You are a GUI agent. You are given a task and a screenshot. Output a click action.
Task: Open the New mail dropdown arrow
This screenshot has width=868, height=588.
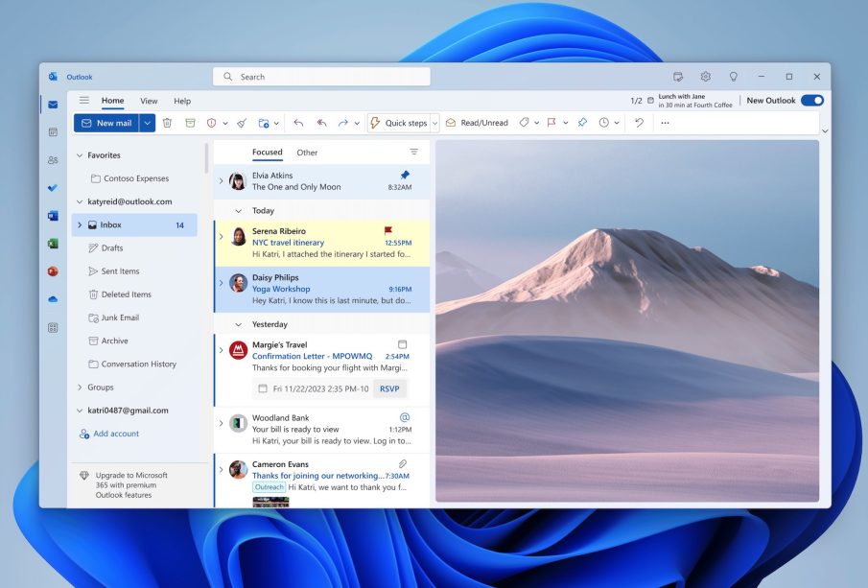[x=148, y=123]
